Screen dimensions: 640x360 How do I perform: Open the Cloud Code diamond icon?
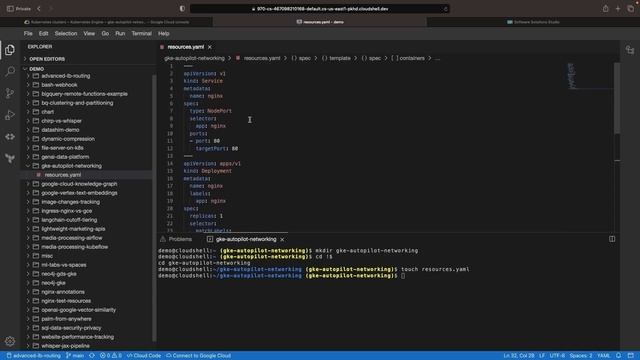pyautogui.click(x=10, y=137)
